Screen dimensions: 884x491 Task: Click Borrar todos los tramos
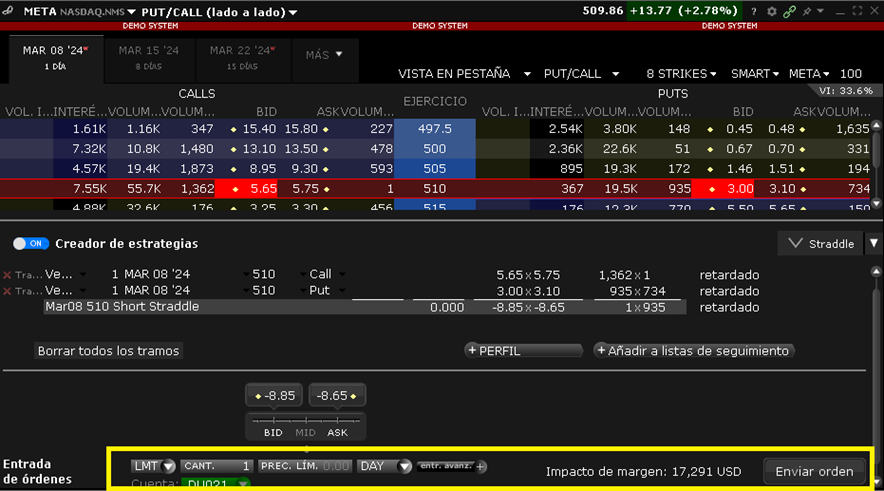[x=109, y=351]
